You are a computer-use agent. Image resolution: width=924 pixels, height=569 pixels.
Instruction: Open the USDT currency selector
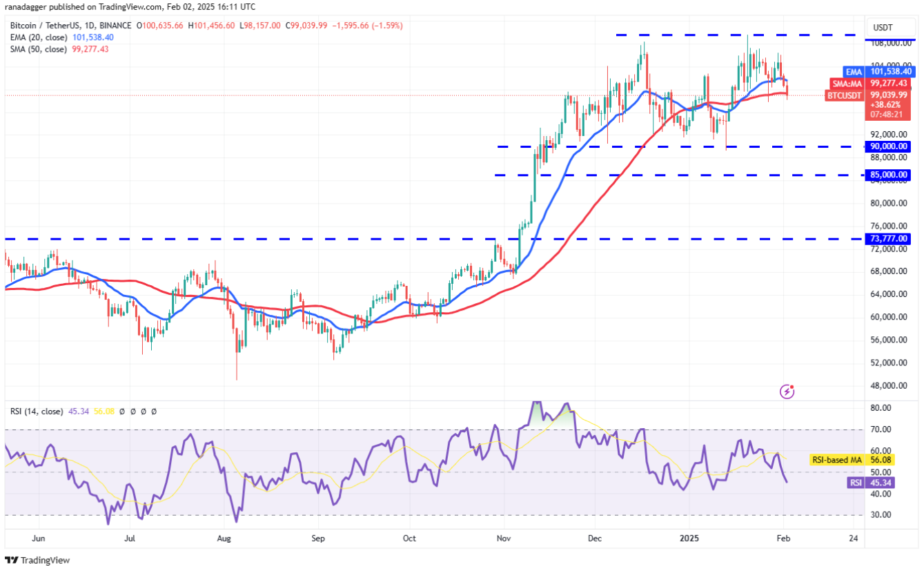883,27
